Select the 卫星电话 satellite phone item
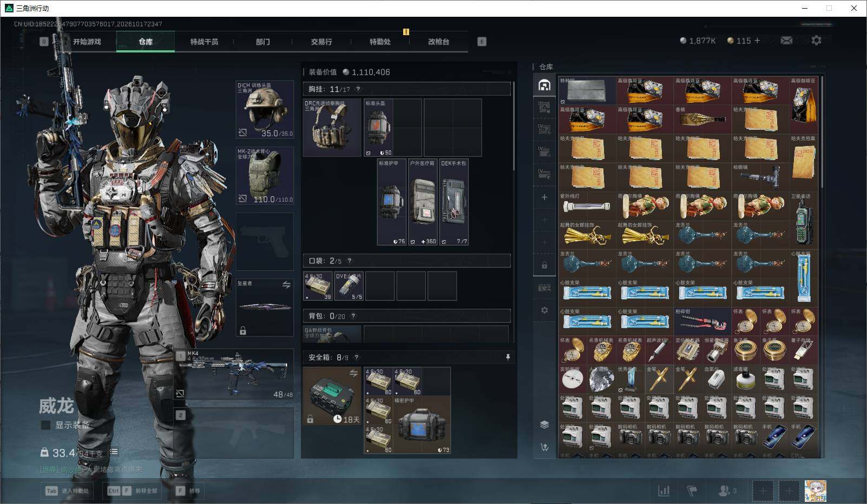The width and height of the screenshot is (867, 504). 803,220
